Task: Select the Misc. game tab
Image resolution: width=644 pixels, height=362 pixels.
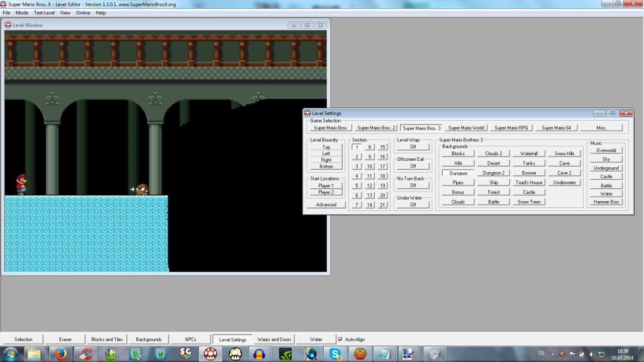Action: point(601,128)
